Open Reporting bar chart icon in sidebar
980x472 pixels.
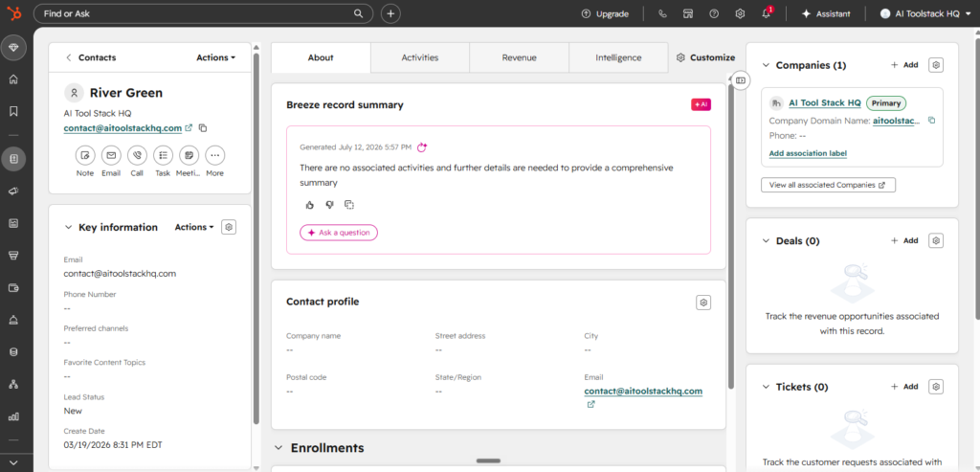click(x=13, y=416)
